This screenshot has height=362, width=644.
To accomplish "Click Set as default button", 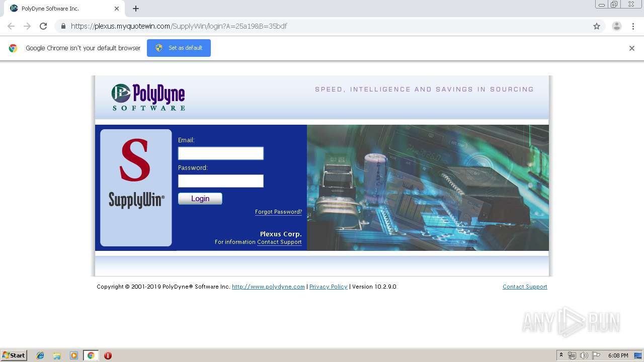I will (179, 48).
